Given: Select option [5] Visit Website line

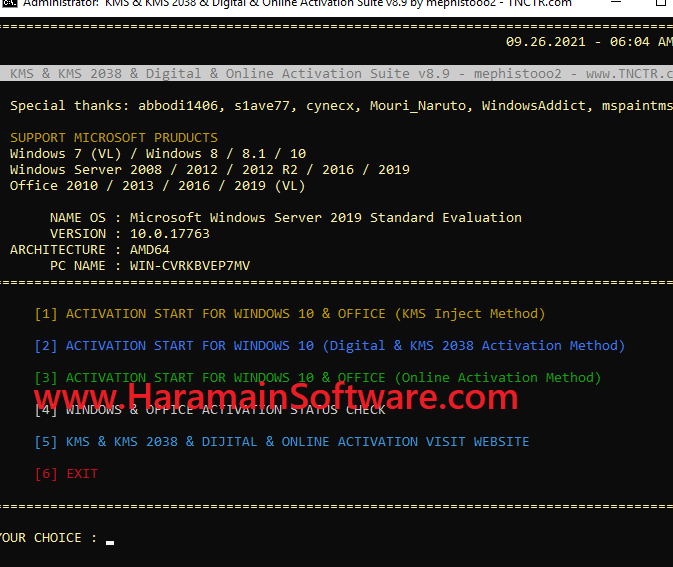Looking at the screenshot, I should coord(282,442).
